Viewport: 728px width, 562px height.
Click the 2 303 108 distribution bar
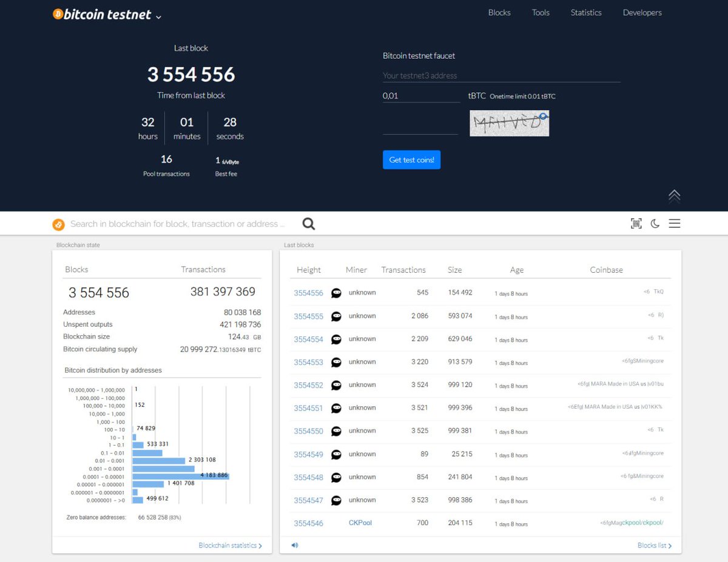(159, 461)
